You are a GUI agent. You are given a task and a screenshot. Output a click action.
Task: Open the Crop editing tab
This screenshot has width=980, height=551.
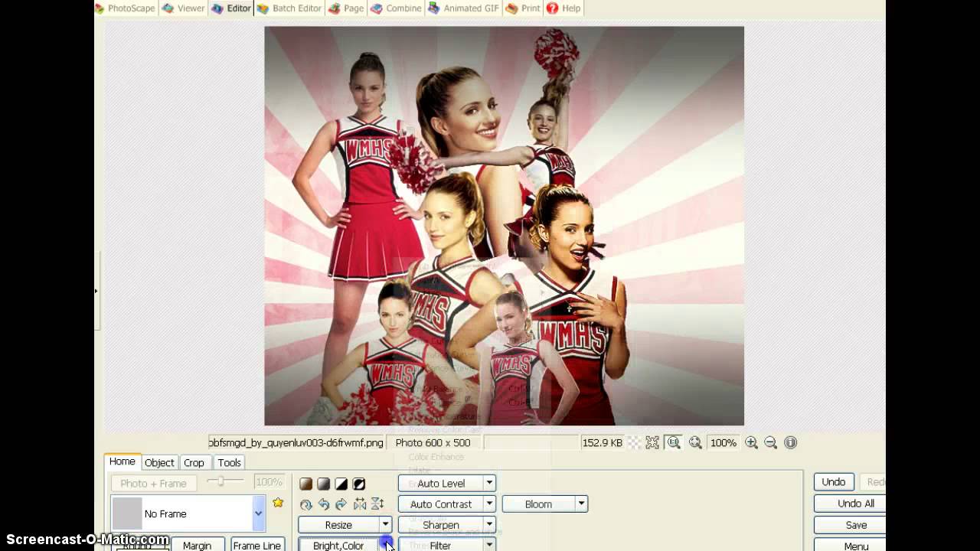194,462
